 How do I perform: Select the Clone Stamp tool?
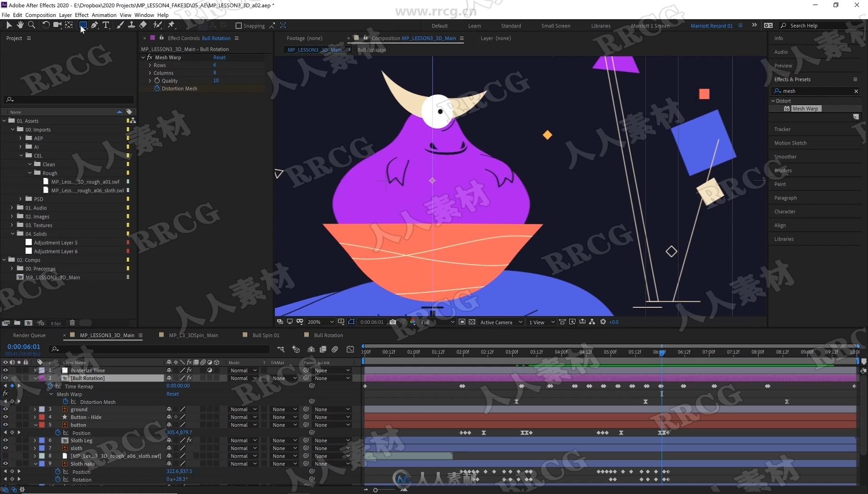[x=131, y=25]
